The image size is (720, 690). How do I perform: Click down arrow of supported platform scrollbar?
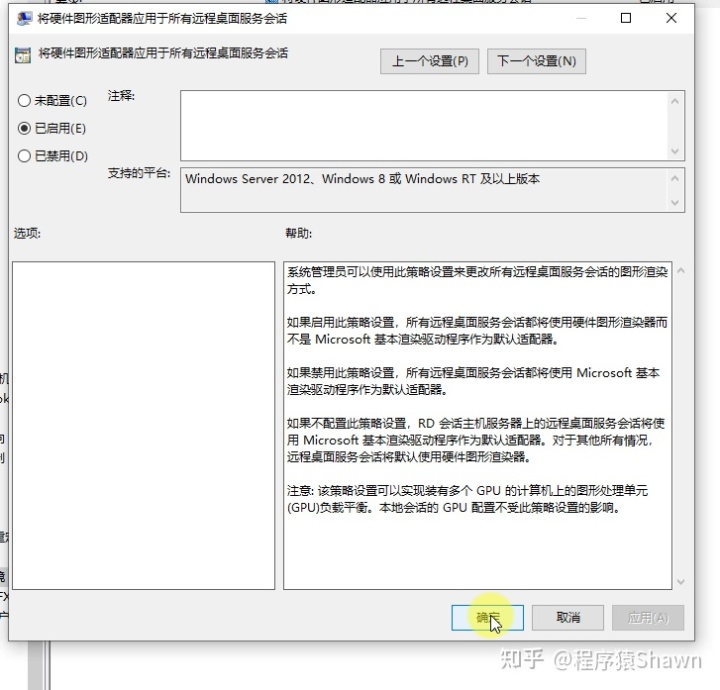pos(675,202)
